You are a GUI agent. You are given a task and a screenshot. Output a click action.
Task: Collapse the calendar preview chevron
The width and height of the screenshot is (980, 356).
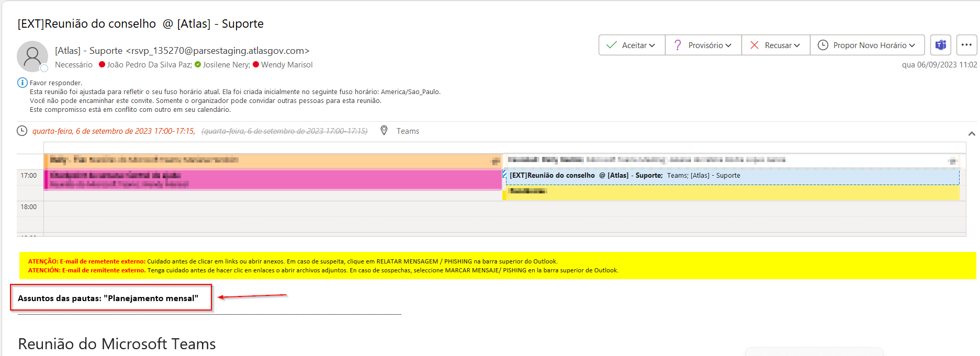point(972,134)
